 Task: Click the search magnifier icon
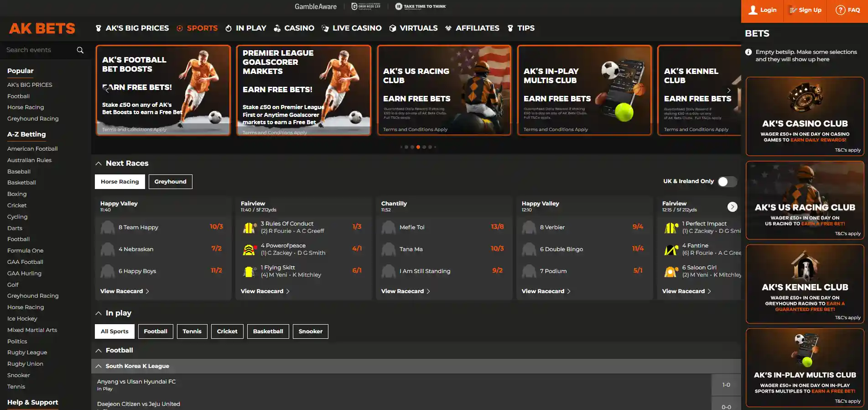pos(80,50)
